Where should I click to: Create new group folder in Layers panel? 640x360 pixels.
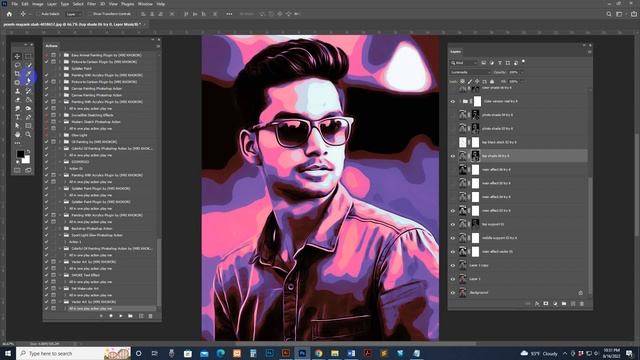click(x=564, y=304)
